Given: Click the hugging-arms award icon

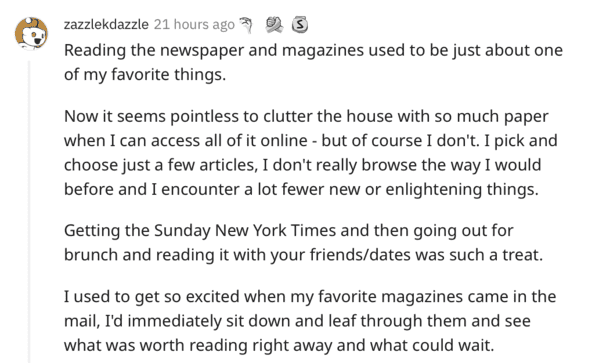Looking at the screenshot, I should tap(274, 25).
